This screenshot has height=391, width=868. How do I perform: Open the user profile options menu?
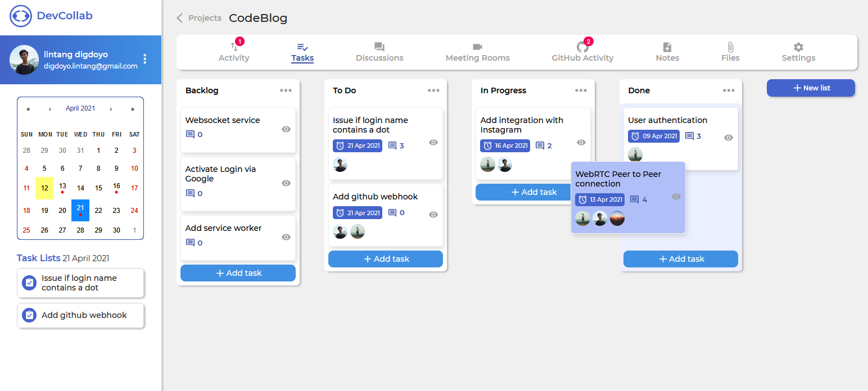pos(144,59)
